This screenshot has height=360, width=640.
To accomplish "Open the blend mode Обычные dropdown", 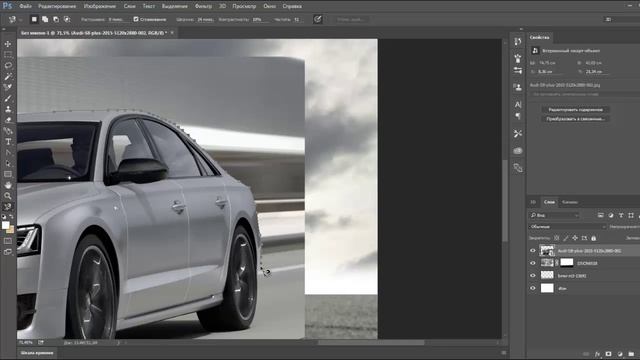I will 568,227.
